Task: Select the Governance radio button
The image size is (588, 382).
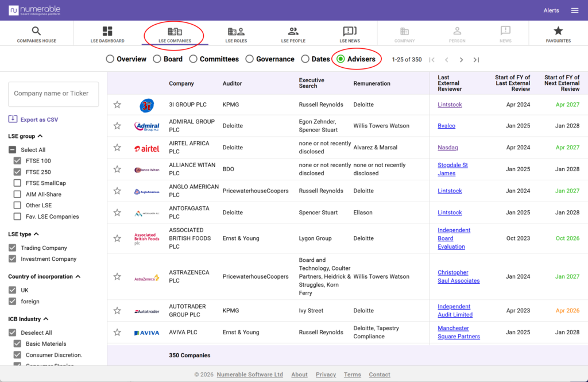Action: pos(249,59)
